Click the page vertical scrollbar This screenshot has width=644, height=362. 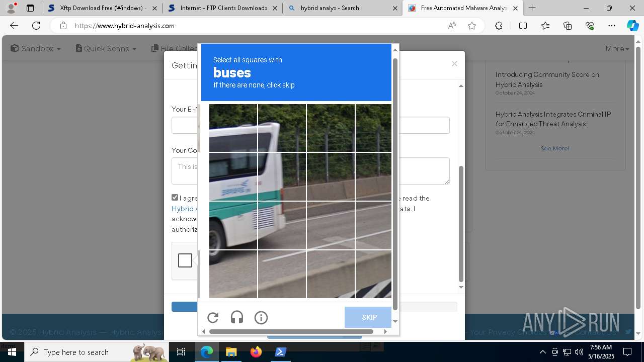click(x=638, y=178)
